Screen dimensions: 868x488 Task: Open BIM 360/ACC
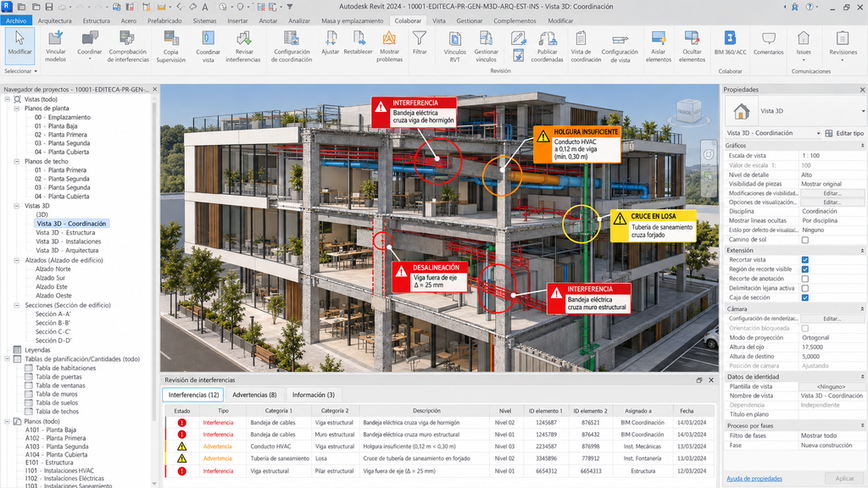(730, 43)
